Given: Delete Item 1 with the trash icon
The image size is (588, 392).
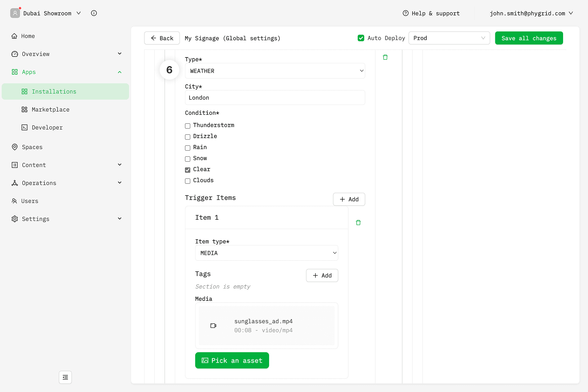Looking at the screenshot, I should (358, 223).
